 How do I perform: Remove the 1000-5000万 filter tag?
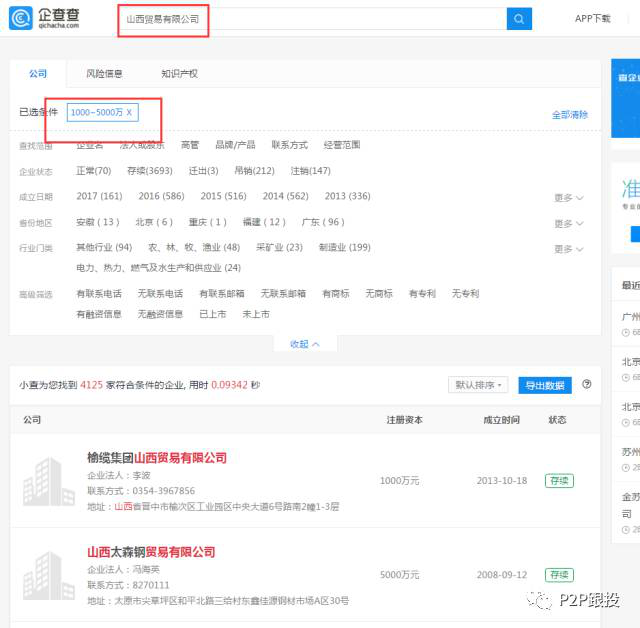pyautogui.click(x=129, y=112)
